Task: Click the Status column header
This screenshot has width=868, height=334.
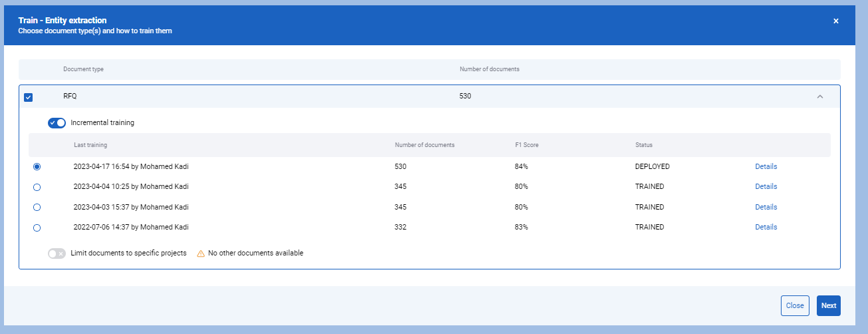Action: point(644,145)
